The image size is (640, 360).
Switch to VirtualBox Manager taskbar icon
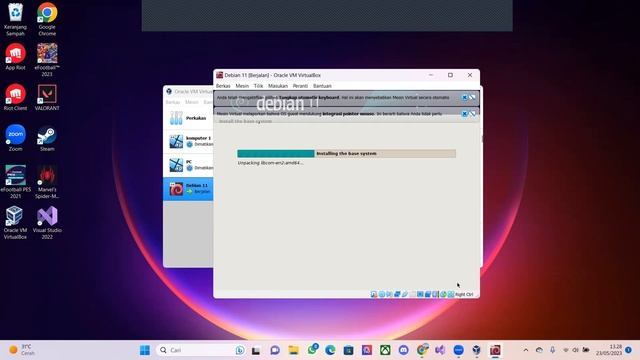pyautogui.click(x=476, y=350)
